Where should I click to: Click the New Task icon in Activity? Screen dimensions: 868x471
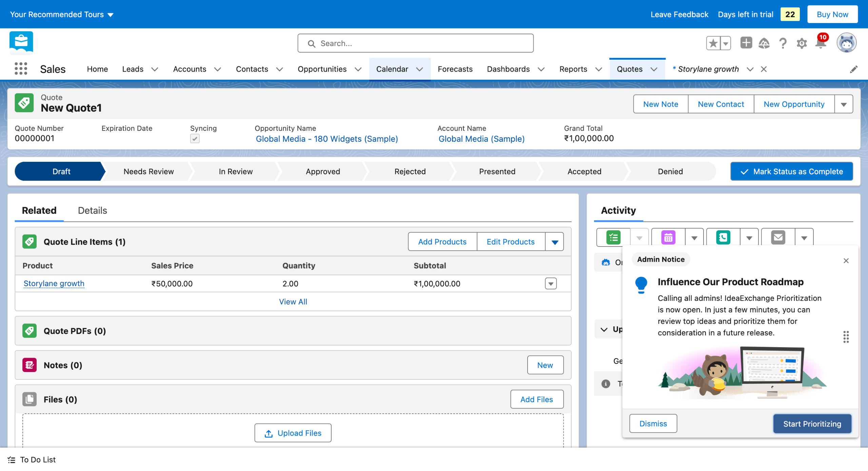click(x=613, y=238)
